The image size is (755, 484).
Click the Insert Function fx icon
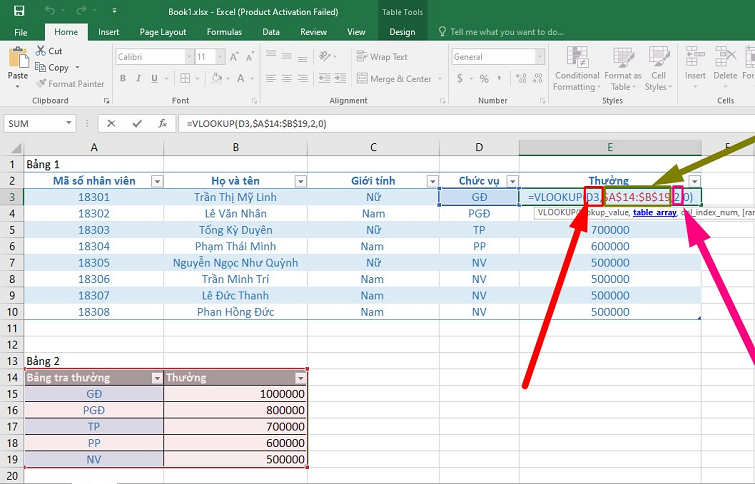click(163, 124)
